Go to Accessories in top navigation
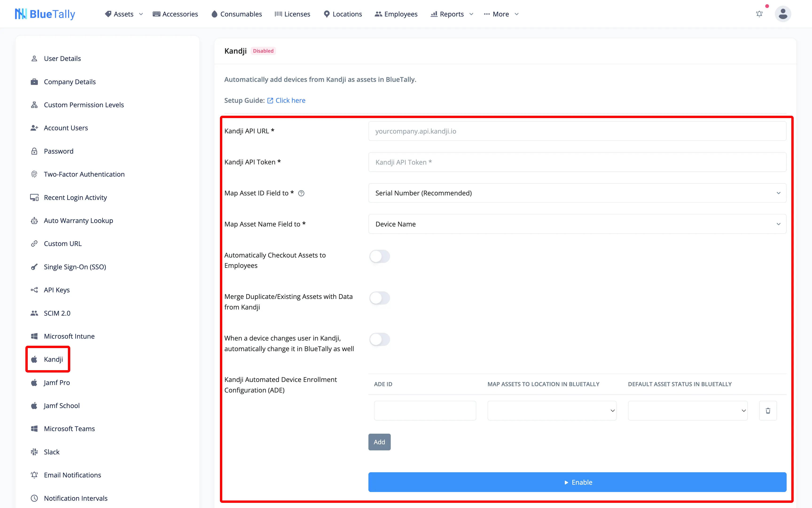 tap(175, 14)
